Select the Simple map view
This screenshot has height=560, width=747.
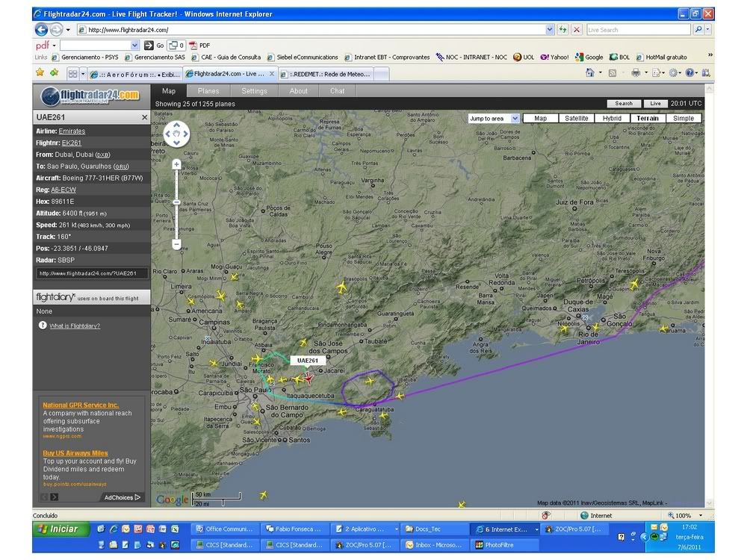pyautogui.click(x=683, y=118)
